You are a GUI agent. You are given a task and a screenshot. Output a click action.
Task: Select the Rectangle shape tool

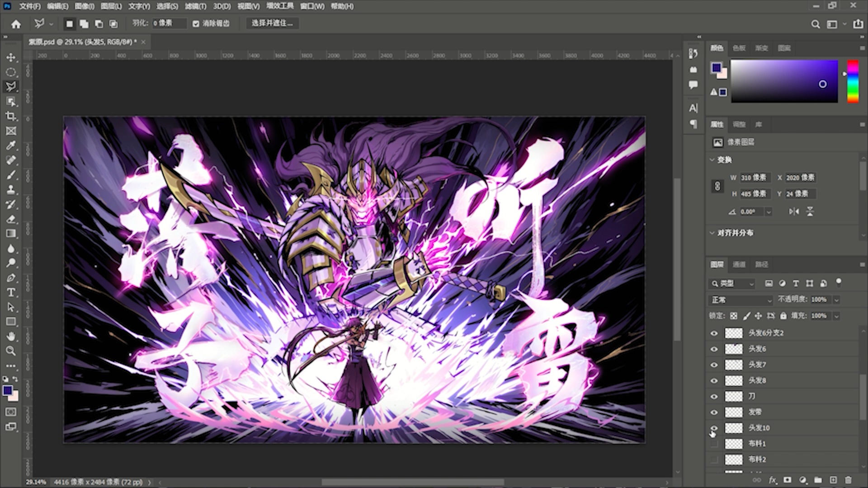coord(11,322)
